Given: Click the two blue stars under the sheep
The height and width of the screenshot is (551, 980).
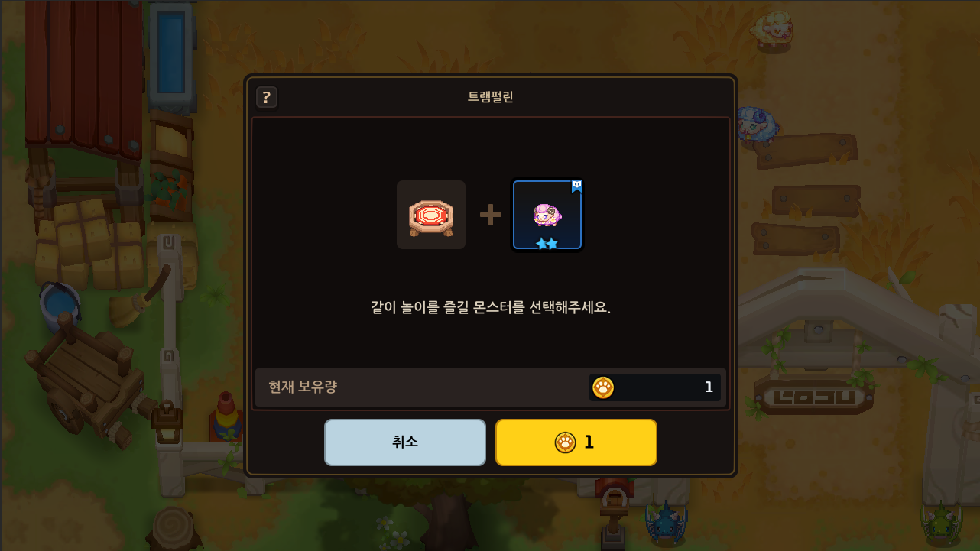Looking at the screenshot, I should coord(547,243).
